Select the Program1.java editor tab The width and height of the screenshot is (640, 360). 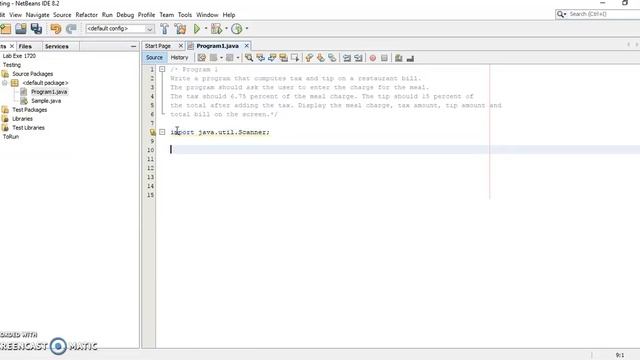[217, 46]
